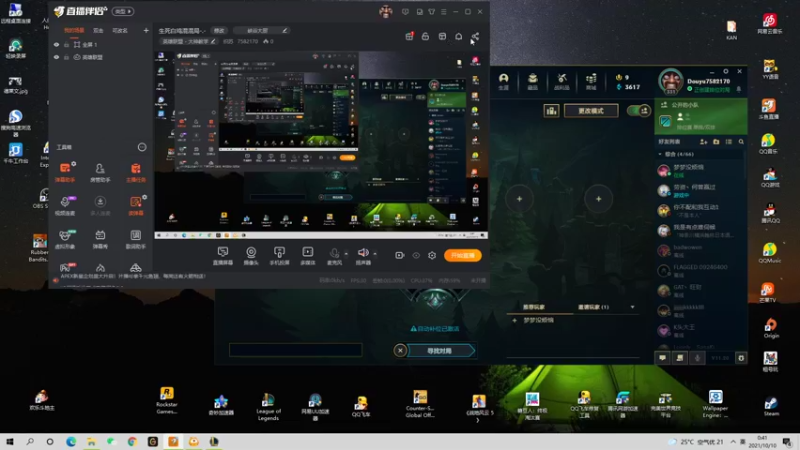Open the 主播任务 tool in the toolbox

pyautogui.click(x=135, y=172)
